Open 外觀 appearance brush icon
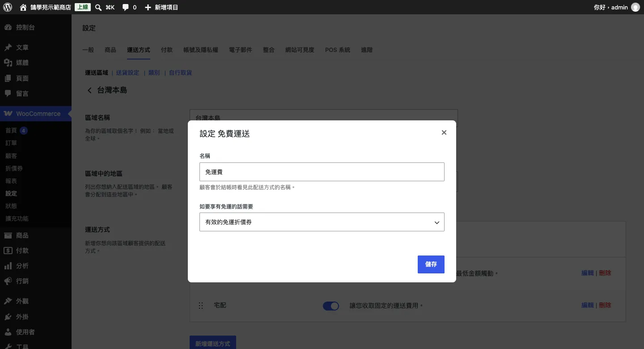The width and height of the screenshot is (644, 349). pos(8,301)
